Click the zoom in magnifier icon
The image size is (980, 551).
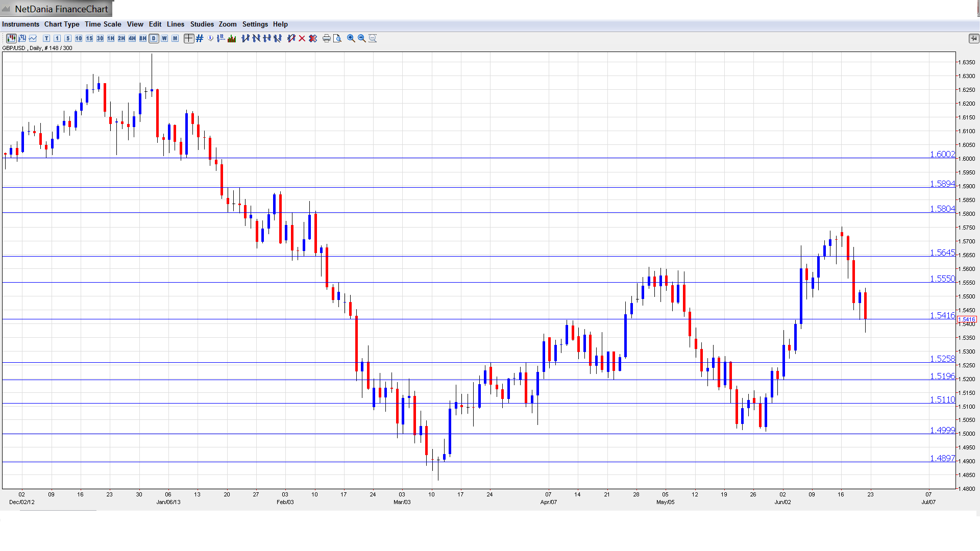point(351,38)
